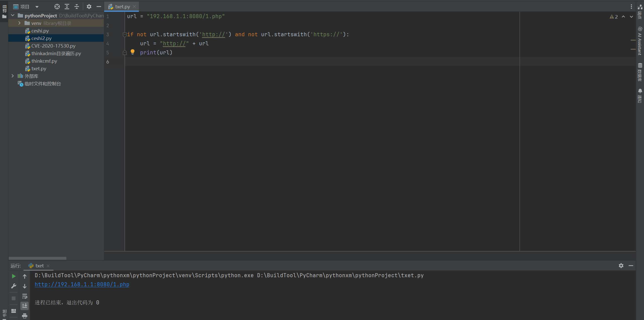Open the top-right sidebar tool window

point(640,11)
